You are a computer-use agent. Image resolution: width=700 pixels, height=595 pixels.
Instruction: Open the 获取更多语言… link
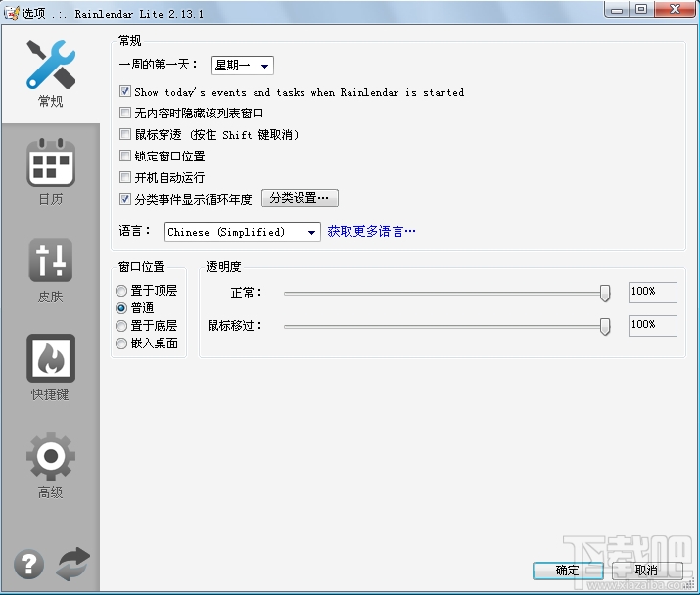click(371, 231)
